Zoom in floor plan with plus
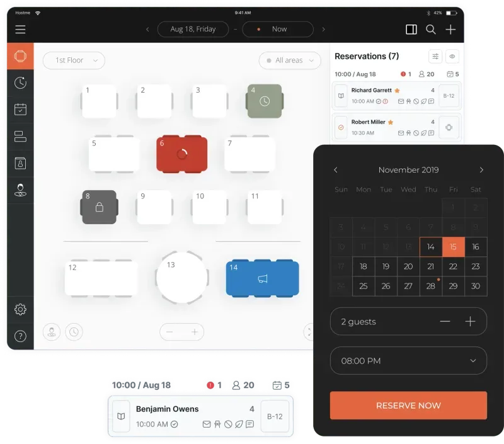This screenshot has width=504, height=444. click(194, 332)
